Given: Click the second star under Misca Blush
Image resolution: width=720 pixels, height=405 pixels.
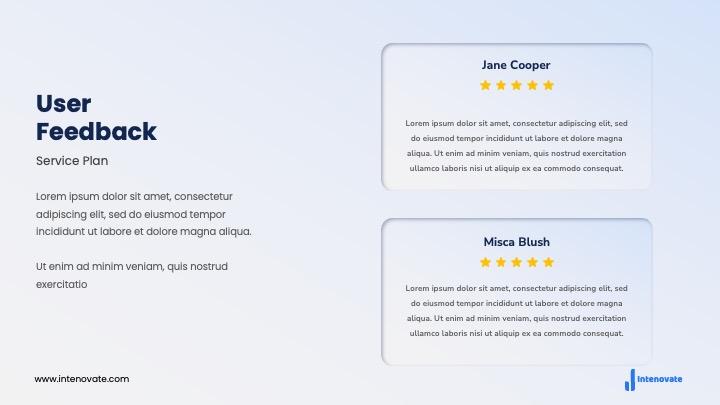Looking at the screenshot, I should pos(501,262).
